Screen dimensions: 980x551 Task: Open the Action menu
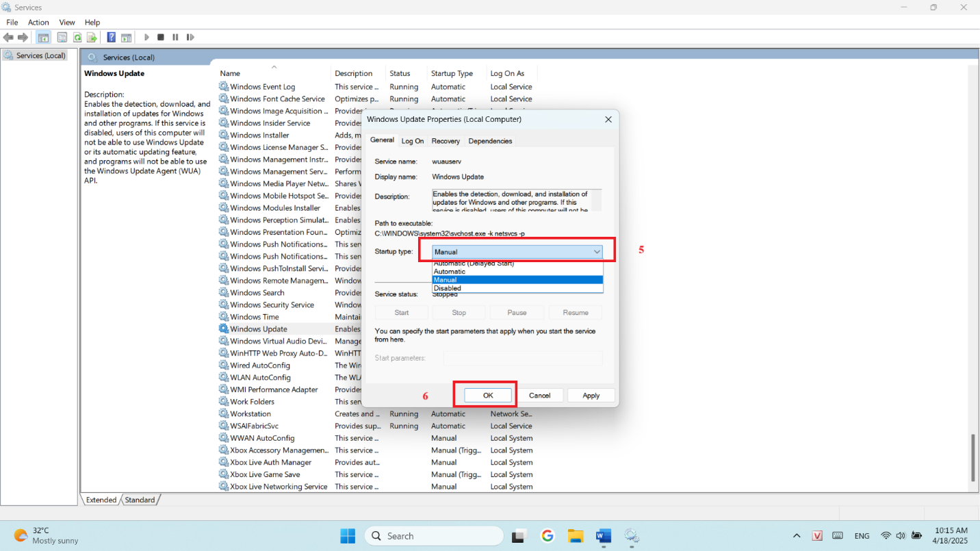[38, 23]
